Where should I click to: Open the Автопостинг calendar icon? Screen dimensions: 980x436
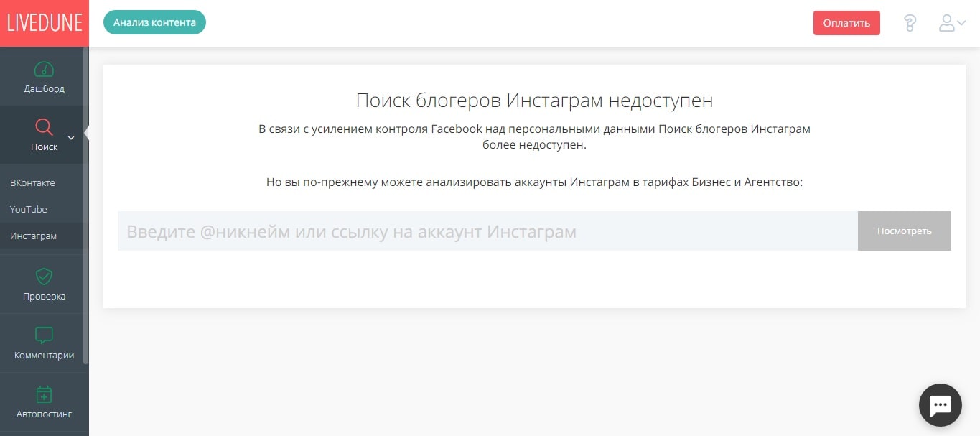[x=44, y=394]
